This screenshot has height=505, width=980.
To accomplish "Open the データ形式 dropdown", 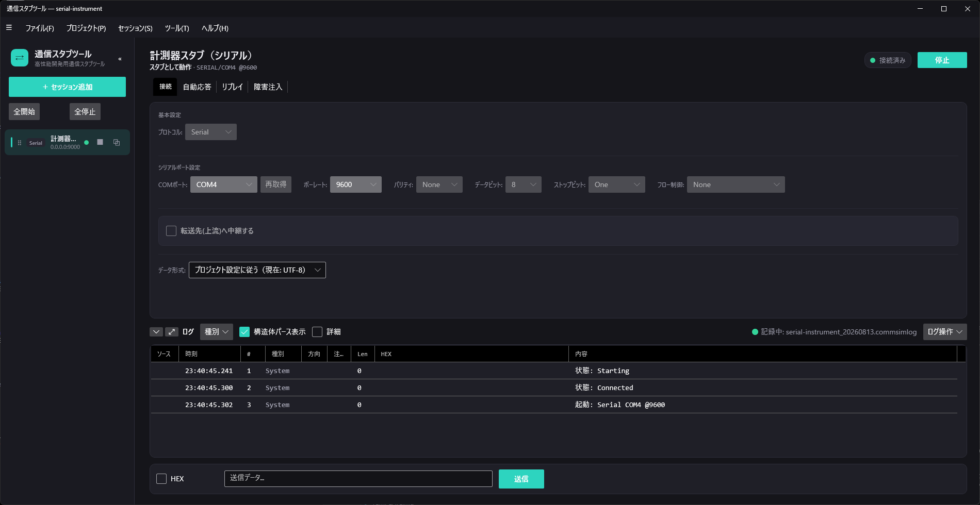I will (257, 270).
